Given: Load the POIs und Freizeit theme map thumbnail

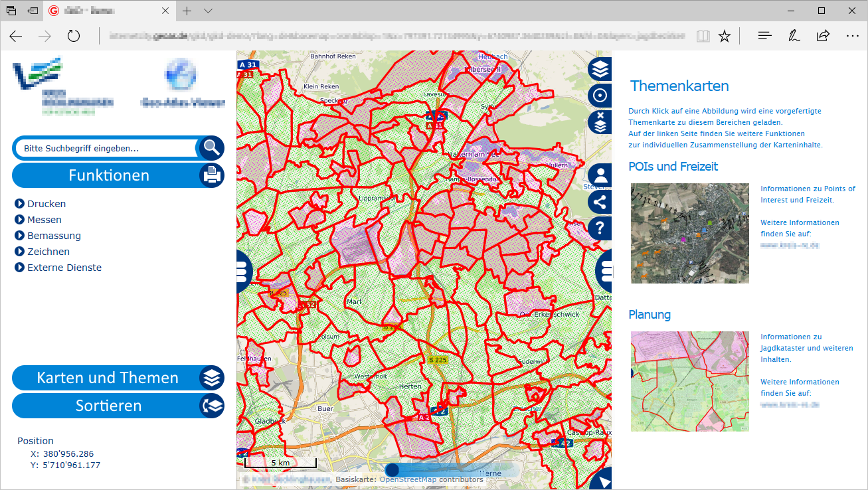Looking at the screenshot, I should pos(690,233).
